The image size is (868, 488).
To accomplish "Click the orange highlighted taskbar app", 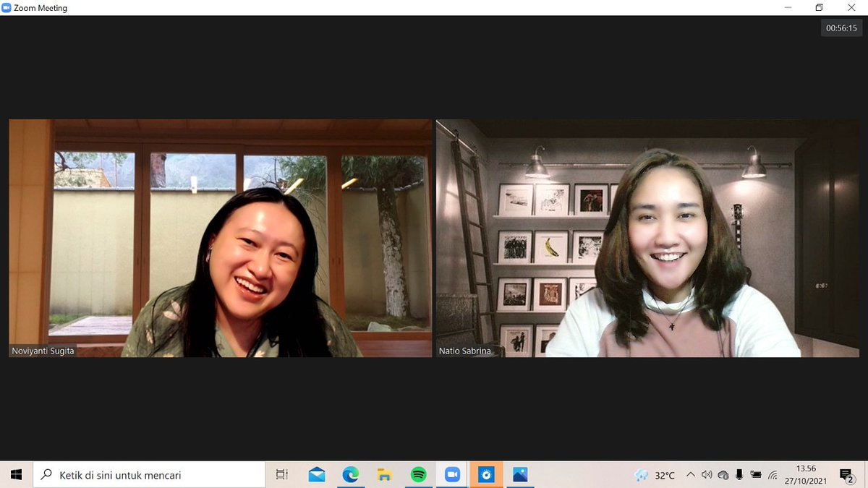I will click(486, 475).
